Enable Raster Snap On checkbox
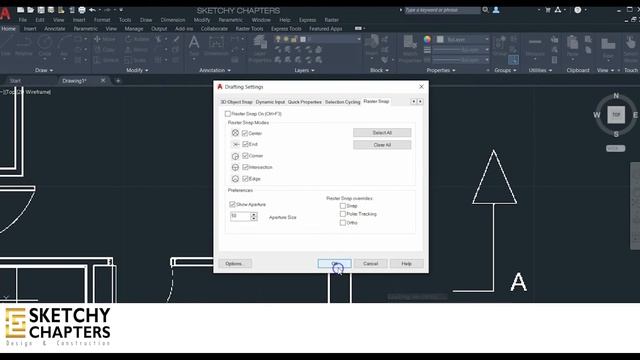Viewport: 640px width, 360px height. 228,114
